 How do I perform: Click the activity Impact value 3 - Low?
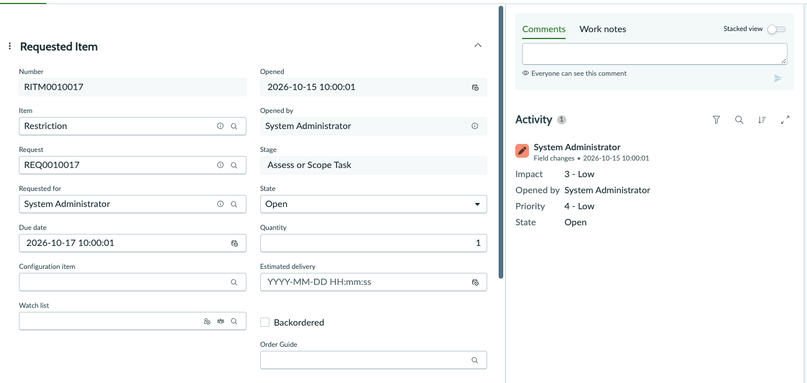[580, 174]
